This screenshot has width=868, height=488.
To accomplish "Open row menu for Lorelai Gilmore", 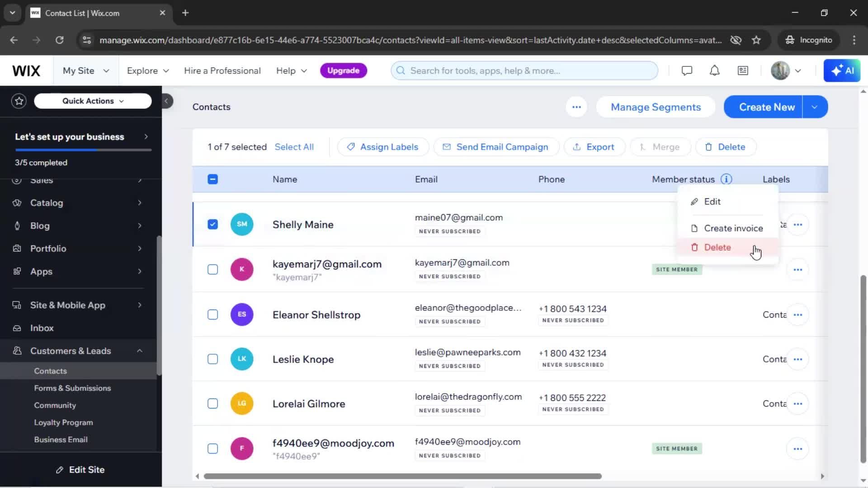I will 797,404.
